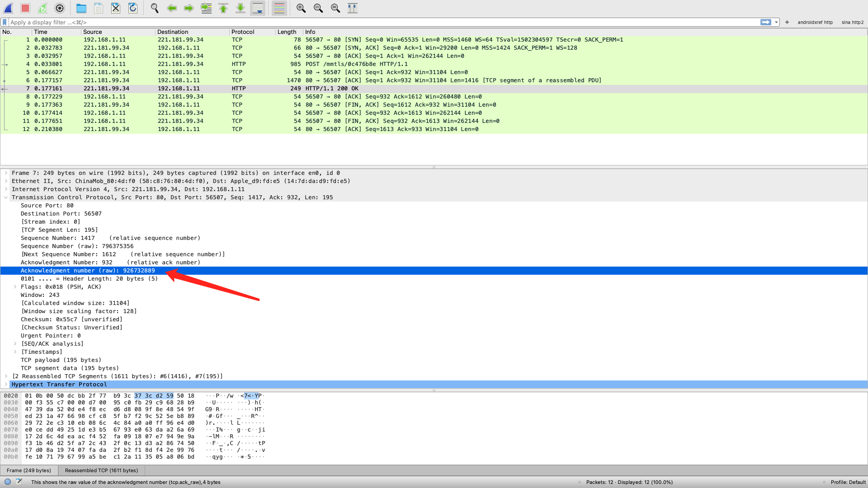Select the Sequence Number (raw) field
868x488 pixels.
(434, 246)
